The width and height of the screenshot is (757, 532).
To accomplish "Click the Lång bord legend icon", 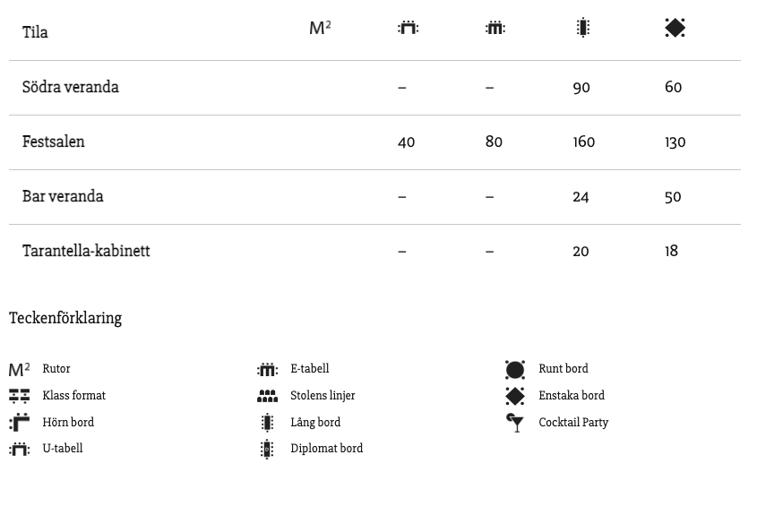I will 267,423.
